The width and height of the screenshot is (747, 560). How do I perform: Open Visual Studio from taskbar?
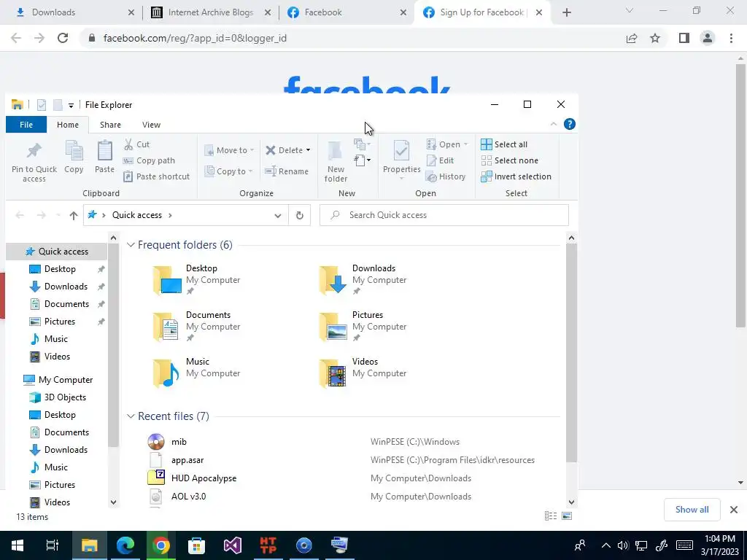pyautogui.click(x=233, y=545)
